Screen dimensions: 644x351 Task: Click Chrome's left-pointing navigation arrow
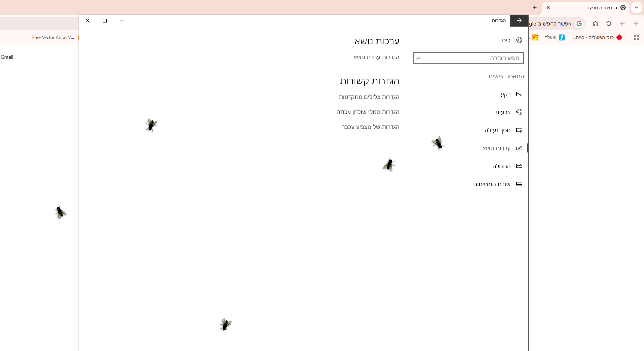click(x=622, y=24)
